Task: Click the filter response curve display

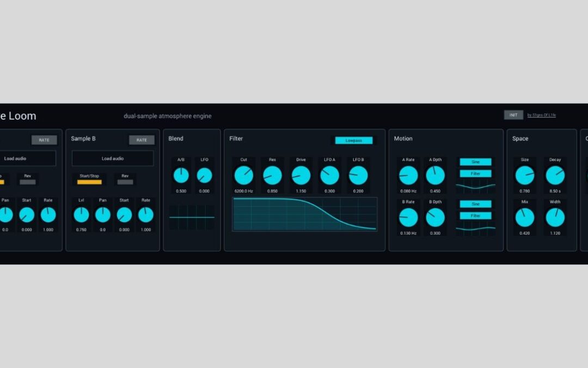Action: pyautogui.click(x=304, y=214)
